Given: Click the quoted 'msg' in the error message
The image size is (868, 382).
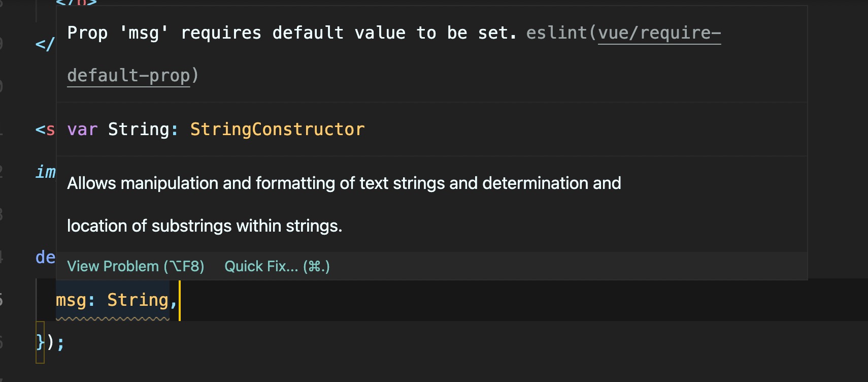Looking at the screenshot, I should 144,34.
